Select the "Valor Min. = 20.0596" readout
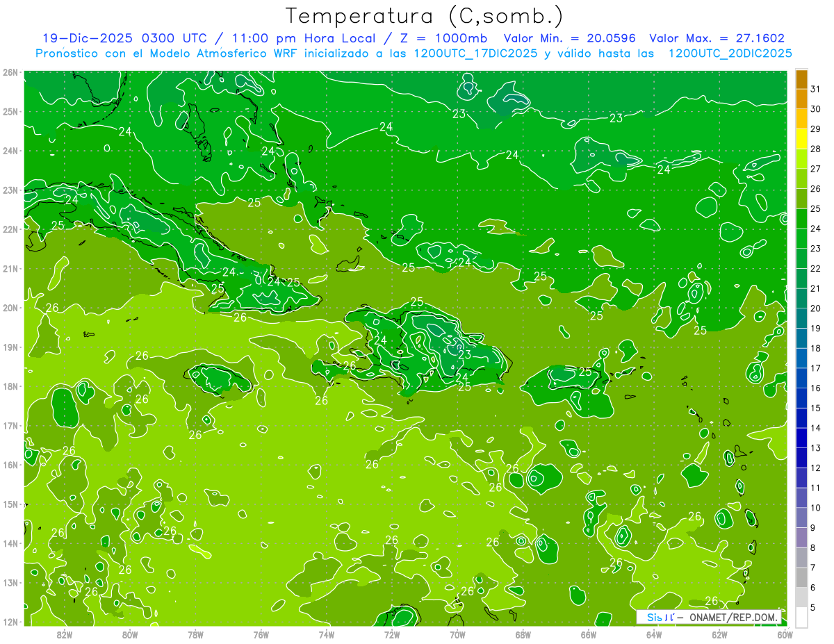Image resolution: width=834 pixels, height=644 pixels. (569, 38)
